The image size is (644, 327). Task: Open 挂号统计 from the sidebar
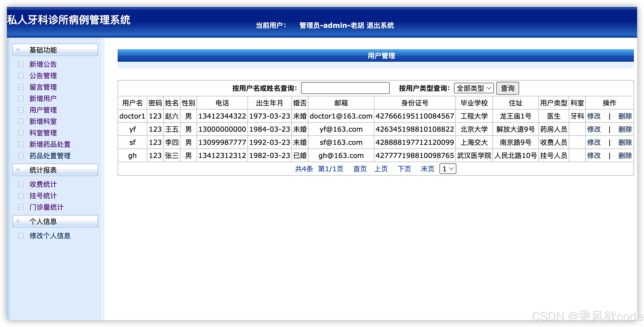click(43, 196)
